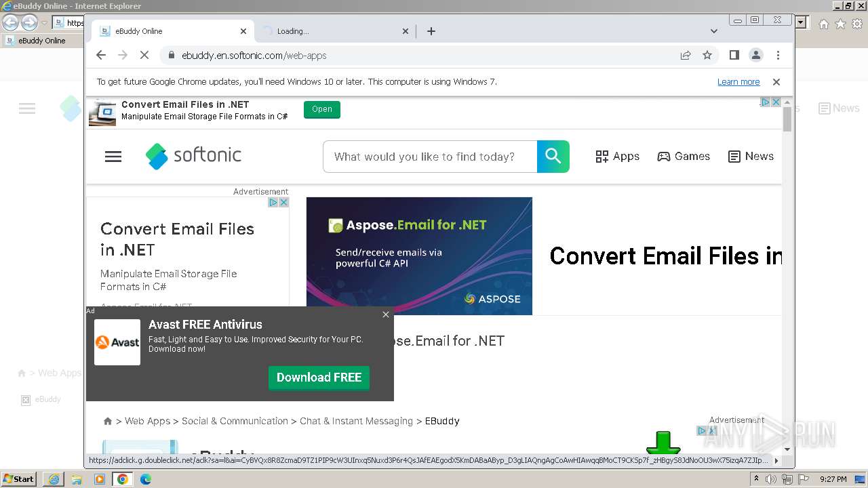The width and height of the screenshot is (868, 488).
Task: Click the volume icon in system tray
Action: click(771, 479)
